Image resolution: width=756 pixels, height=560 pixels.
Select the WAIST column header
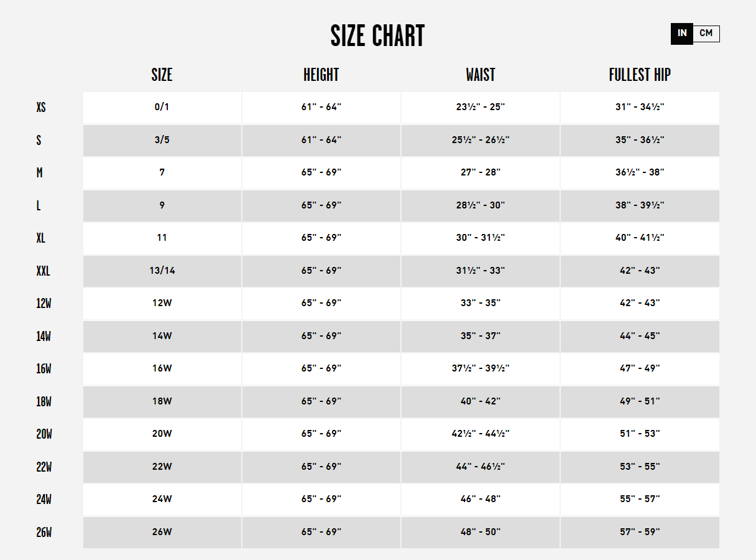click(481, 75)
